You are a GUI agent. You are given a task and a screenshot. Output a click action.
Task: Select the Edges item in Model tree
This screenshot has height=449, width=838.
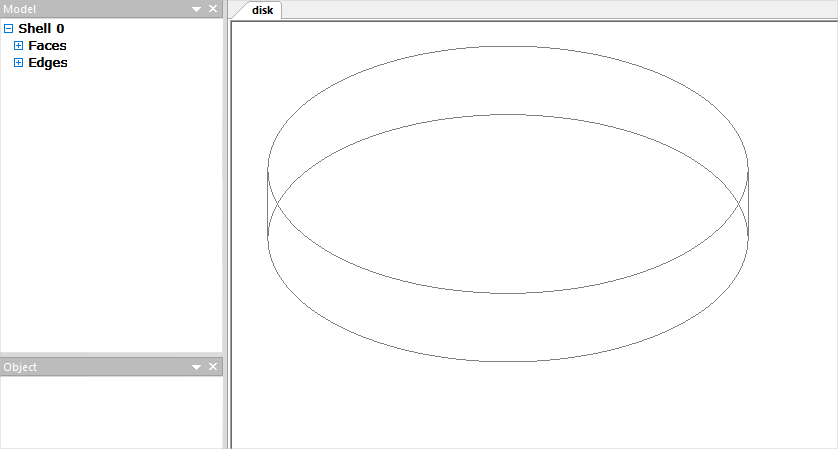(48, 63)
